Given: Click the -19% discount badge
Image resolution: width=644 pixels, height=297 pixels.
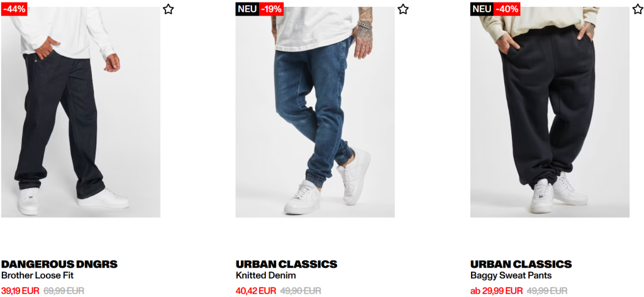Looking at the screenshot, I should click(271, 9).
